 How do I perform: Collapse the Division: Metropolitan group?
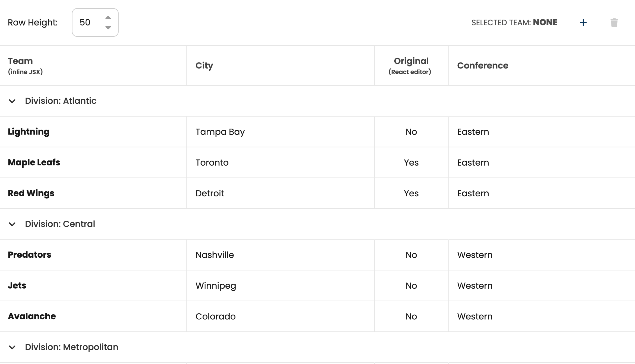(12, 347)
